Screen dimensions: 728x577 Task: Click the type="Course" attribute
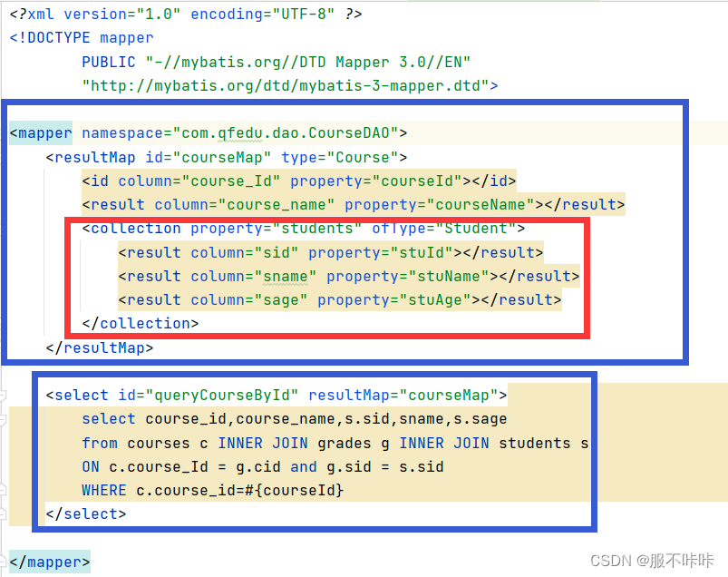[x=339, y=158]
